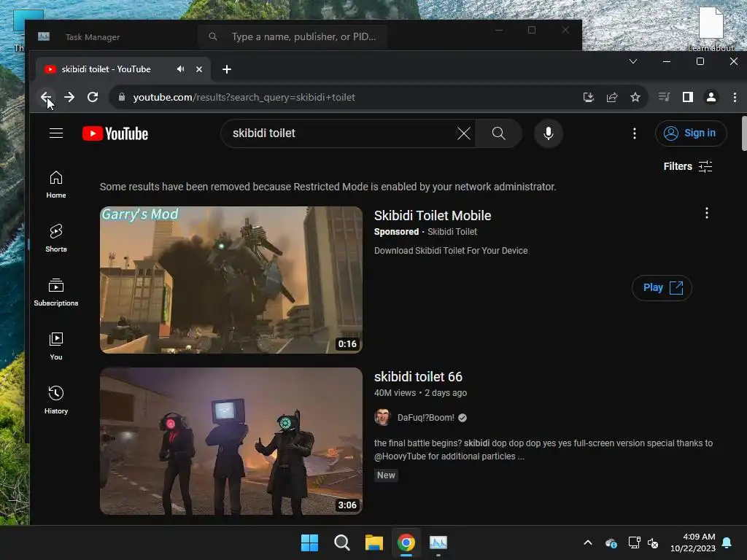Go to YouTube home via logo

(115, 133)
